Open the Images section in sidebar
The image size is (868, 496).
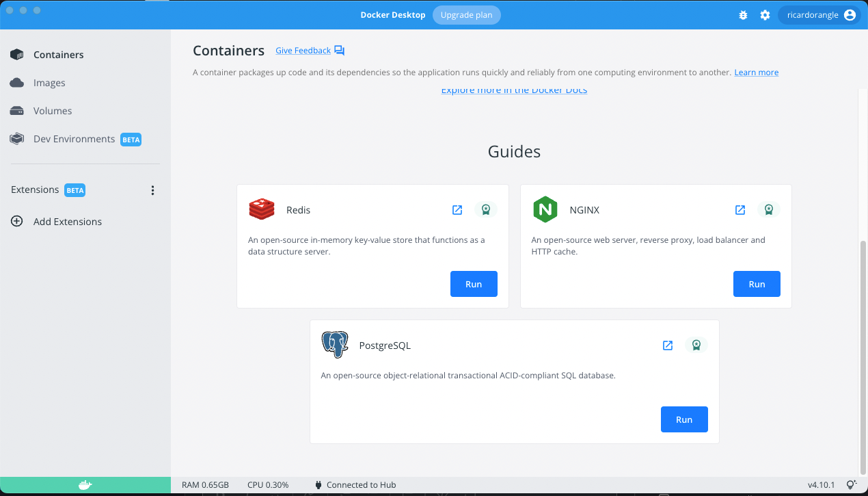point(85,83)
